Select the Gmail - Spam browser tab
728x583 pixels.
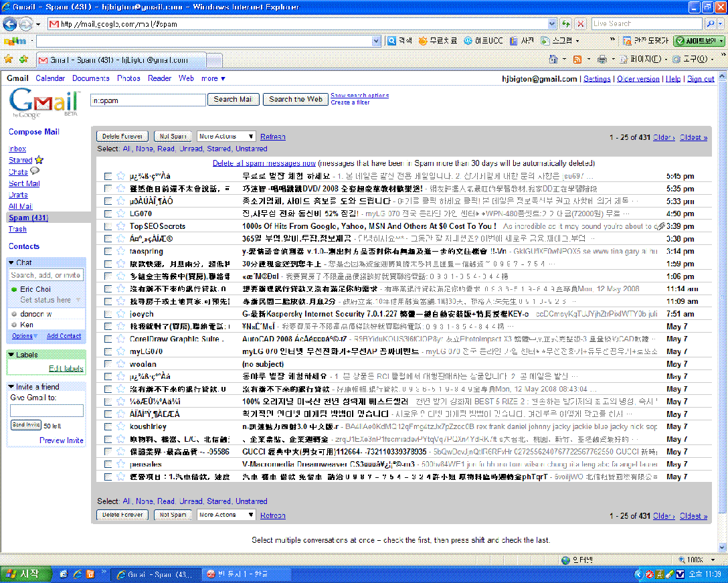click(120, 60)
